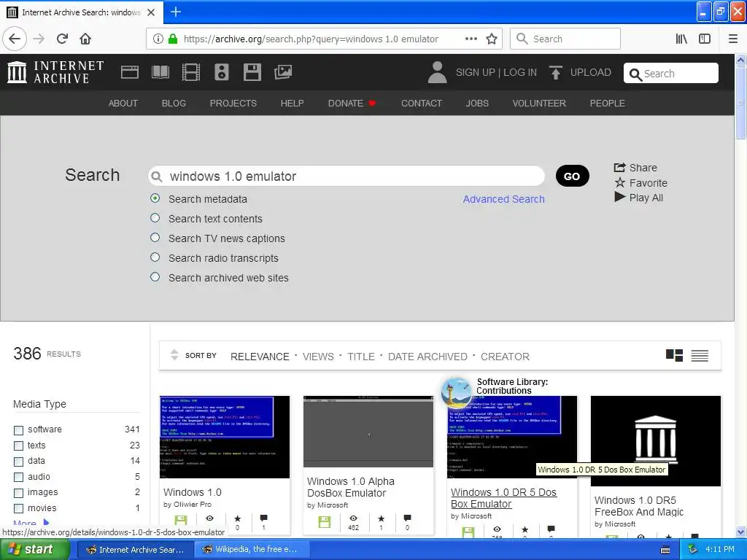Click the Share icon link
Screen dimensions: 747x560
635,168
